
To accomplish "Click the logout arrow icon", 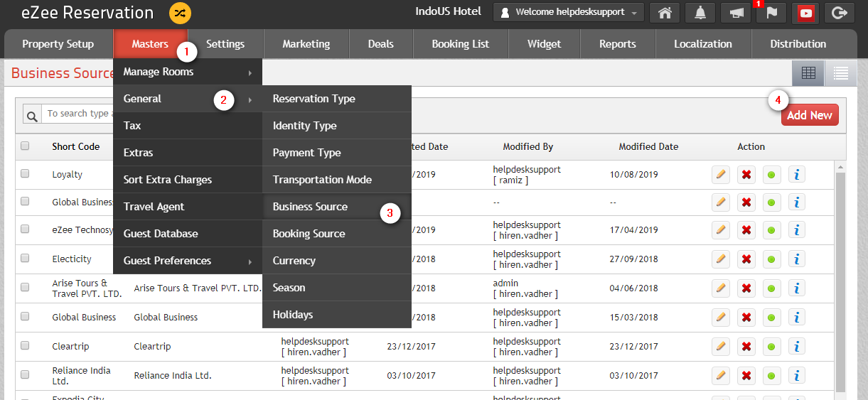I will click(x=840, y=13).
